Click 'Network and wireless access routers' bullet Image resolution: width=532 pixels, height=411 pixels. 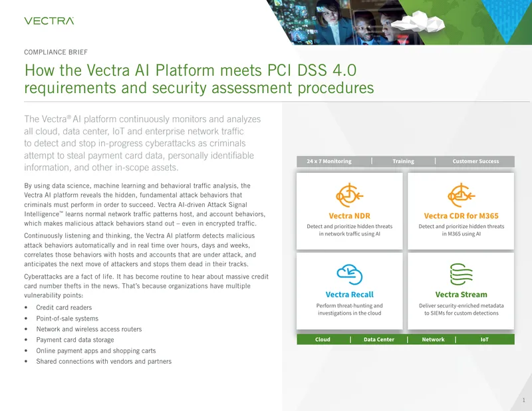pos(89,329)
